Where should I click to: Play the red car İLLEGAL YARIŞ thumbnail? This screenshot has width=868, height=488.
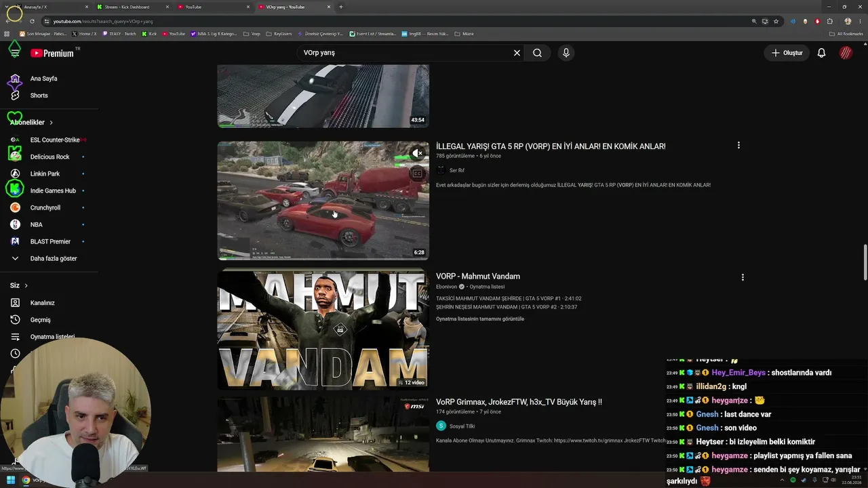[323, 201]
